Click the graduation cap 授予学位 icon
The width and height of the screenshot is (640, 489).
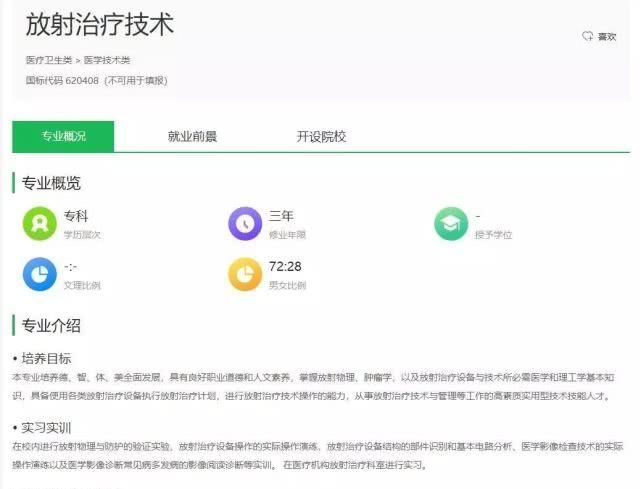coord(451,224)
